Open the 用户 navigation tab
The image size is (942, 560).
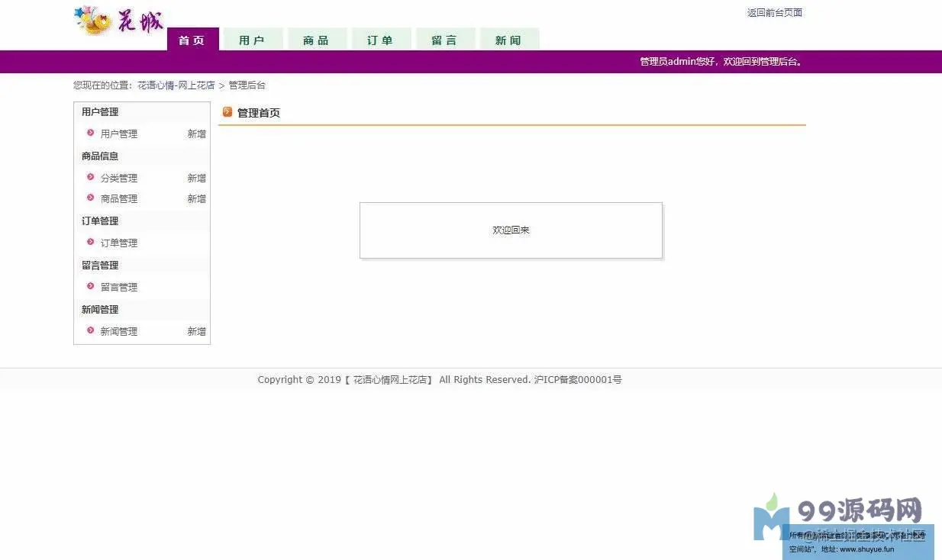tap(253, 40)
